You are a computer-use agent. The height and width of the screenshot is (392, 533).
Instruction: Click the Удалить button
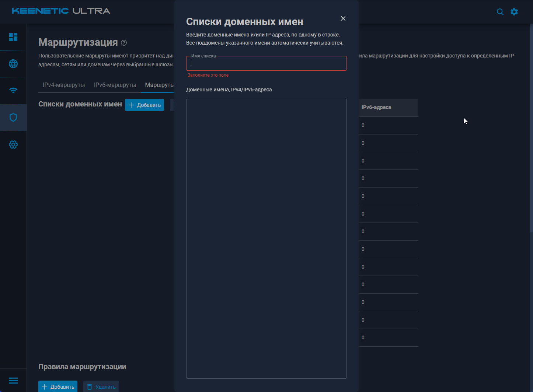pos(101,387)
